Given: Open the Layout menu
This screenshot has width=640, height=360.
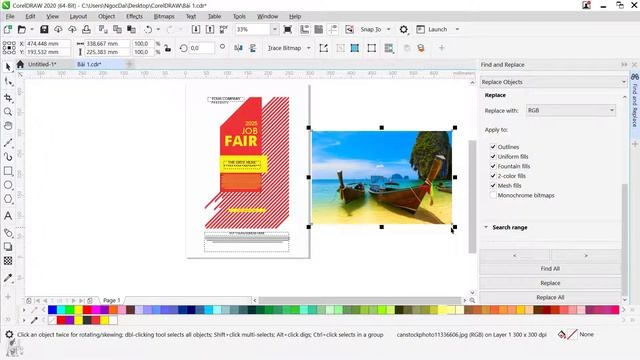Looking at the screenshot, I should pos(78,16).
